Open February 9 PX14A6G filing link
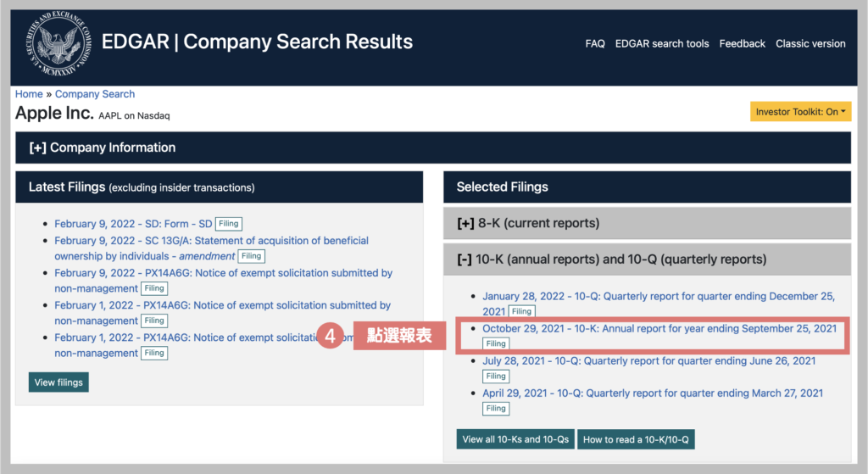This screenshot has height=474, width=868. (x=223, y=280)
